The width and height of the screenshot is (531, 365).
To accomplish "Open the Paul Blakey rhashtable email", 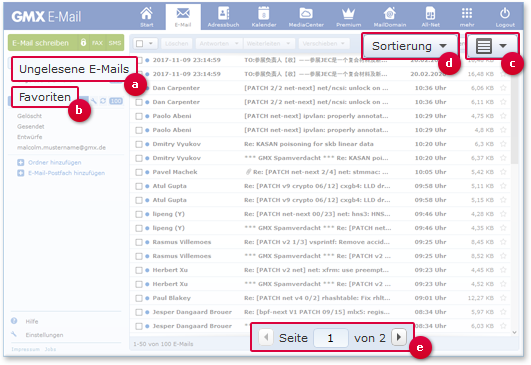I will tap(317, 298).
